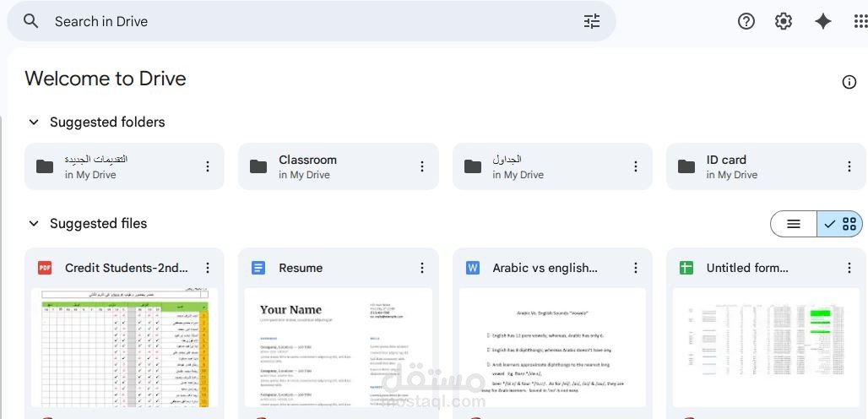This screenshot has height=419, width=868.
Task: Click the PDF icon of Credit Students
Action: coord(45,268)
